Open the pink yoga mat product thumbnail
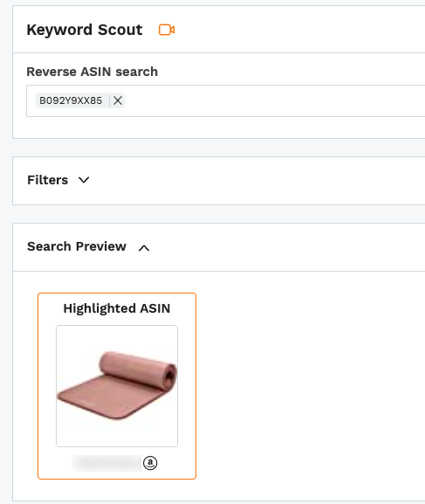 117,386
